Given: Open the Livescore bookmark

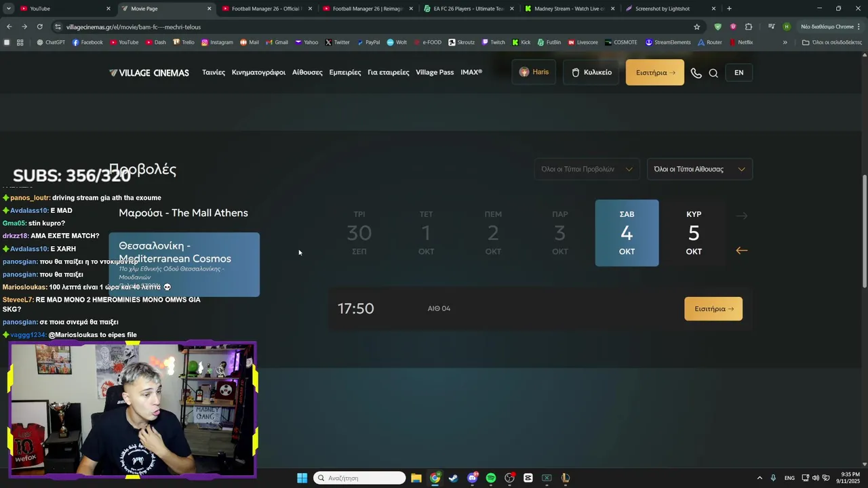Looking at the screenshot, I should [583, 42].
